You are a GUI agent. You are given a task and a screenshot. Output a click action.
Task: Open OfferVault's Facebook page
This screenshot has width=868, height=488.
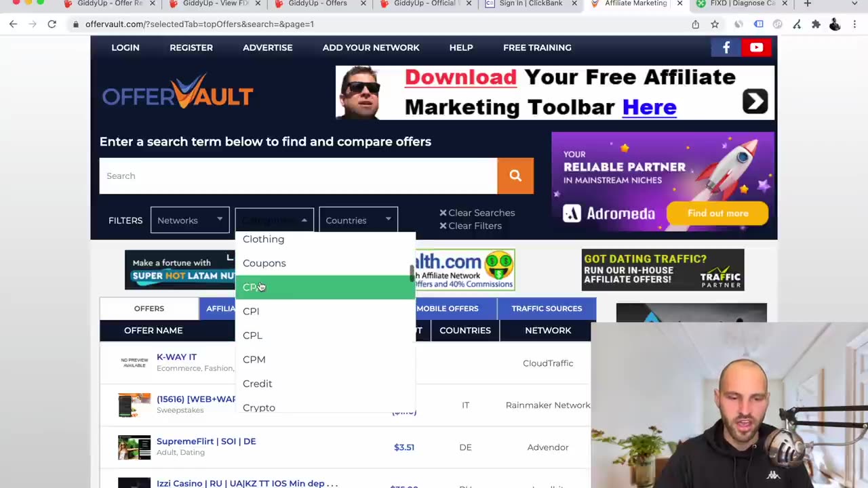tap(726, 47)
